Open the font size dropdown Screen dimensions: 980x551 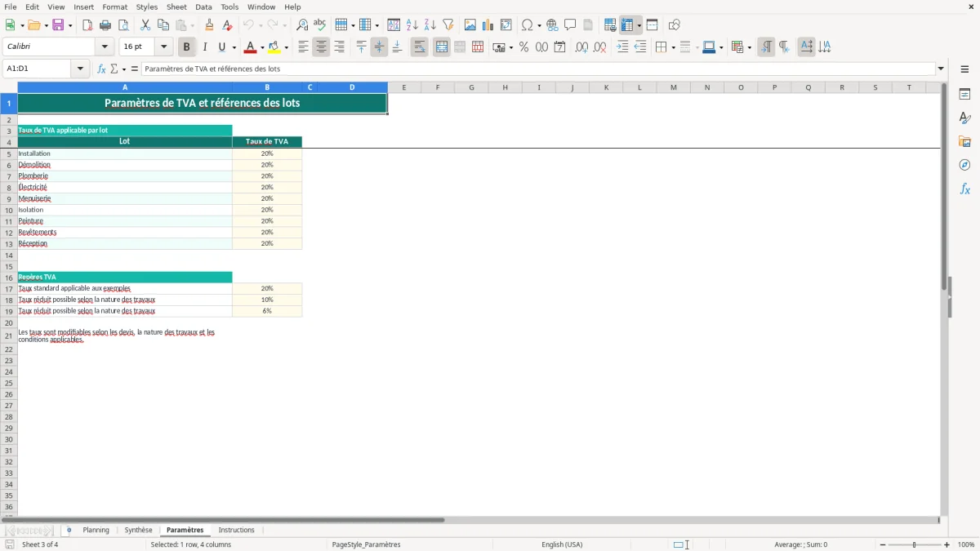pyautogui.click(x=163, y=47)
